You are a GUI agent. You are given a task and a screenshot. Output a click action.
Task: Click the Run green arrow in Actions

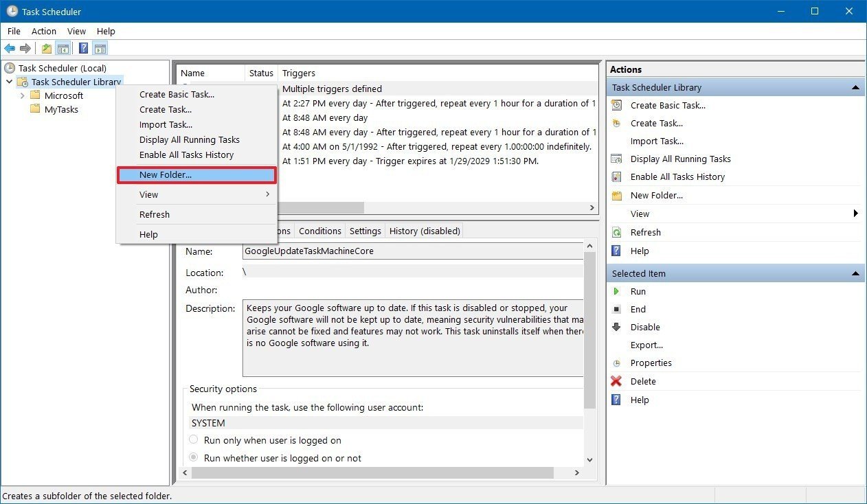point(616,292)
